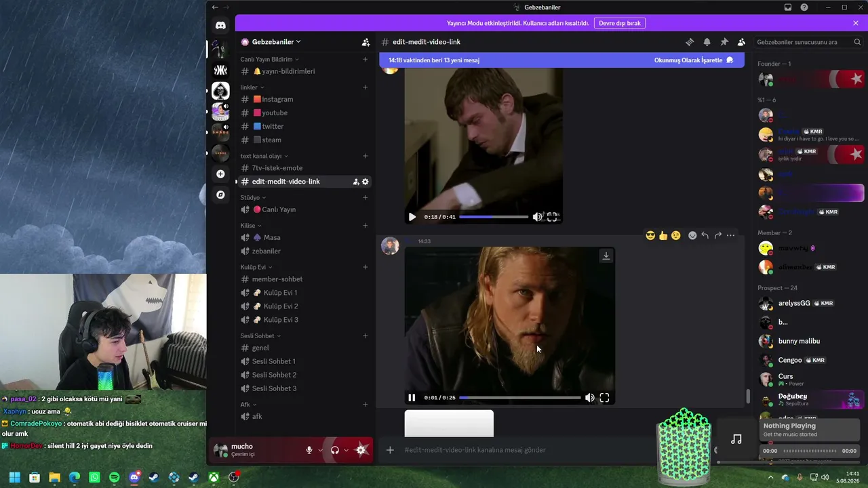React with sunglasses emoji on message
This screenshot has width=868, height=488.
pos(651,235)
